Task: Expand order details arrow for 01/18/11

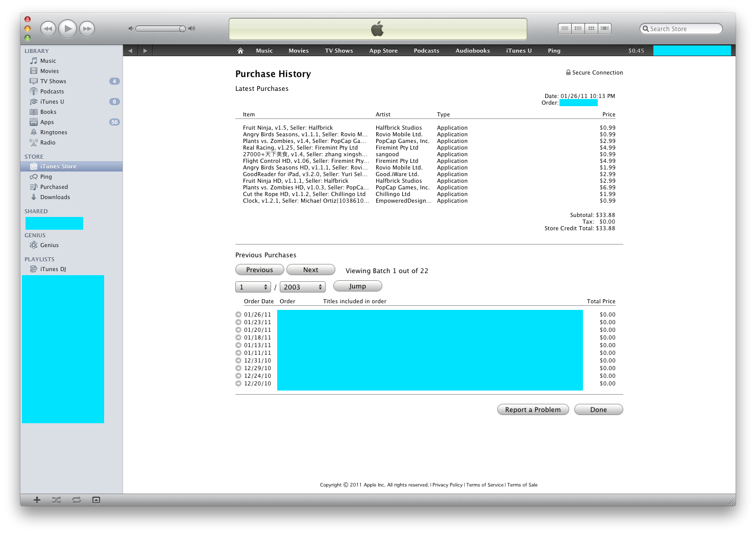Action: (238, 337)
